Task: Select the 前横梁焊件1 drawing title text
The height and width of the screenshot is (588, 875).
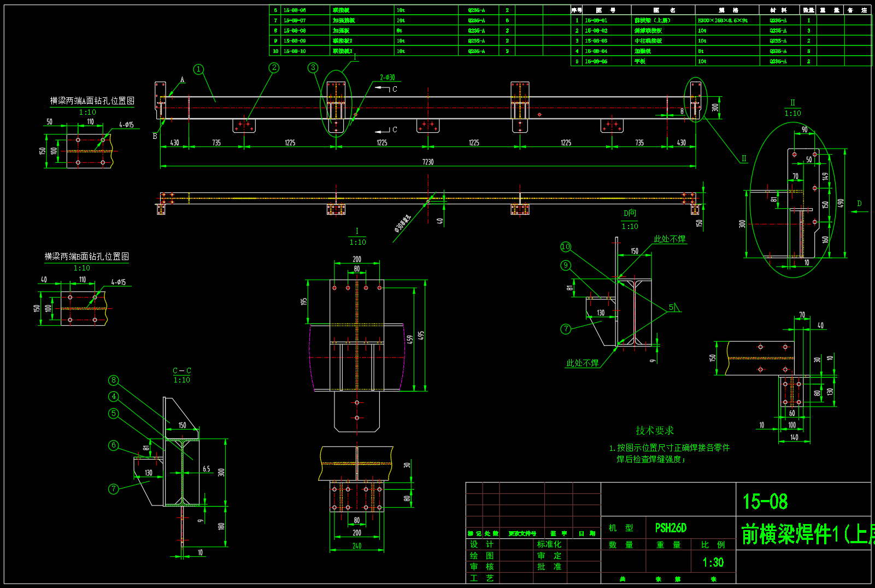Action: 803,534
